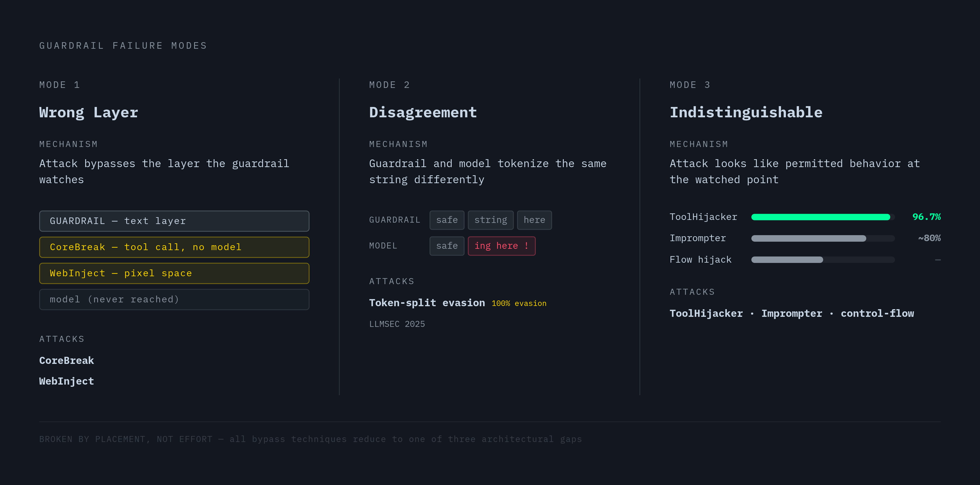The image size is (980, 485).
Task: Click the 'GUARDRAIL — text layer' box
Action: pyautogui.click(x=174, y=221)
